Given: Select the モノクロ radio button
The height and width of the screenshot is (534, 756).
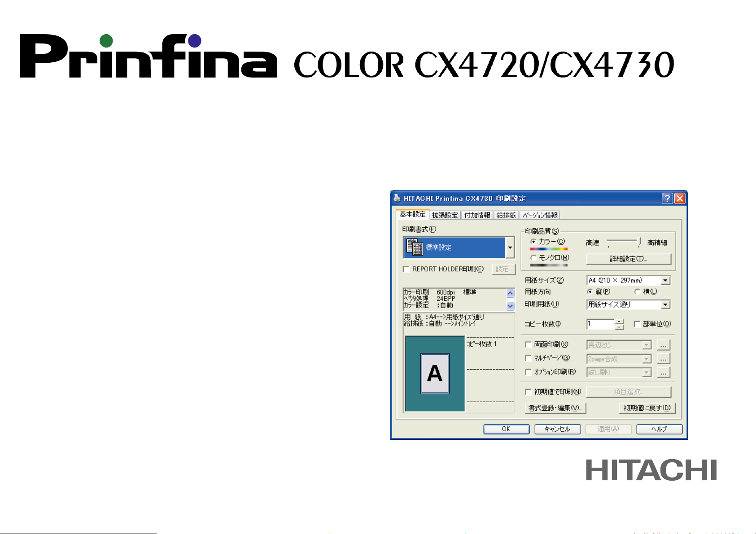Looking at the screenshot, I should [x=533, y=258].
